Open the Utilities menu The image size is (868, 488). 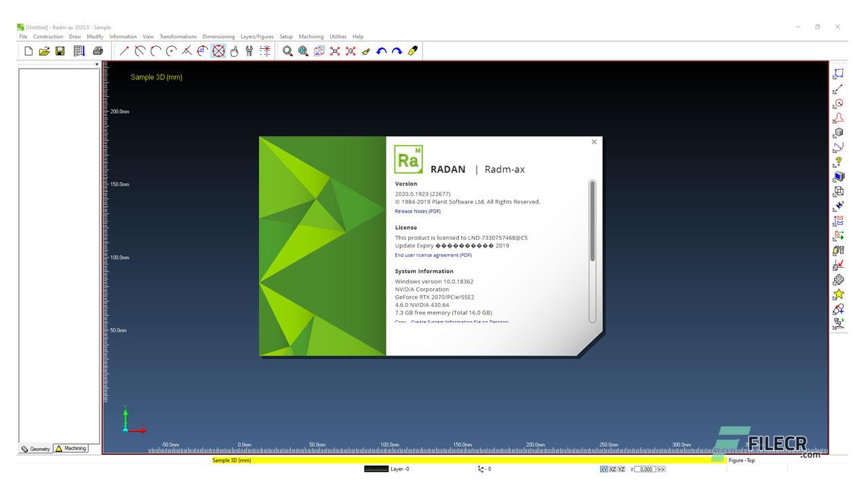click(x=338, y=37)
